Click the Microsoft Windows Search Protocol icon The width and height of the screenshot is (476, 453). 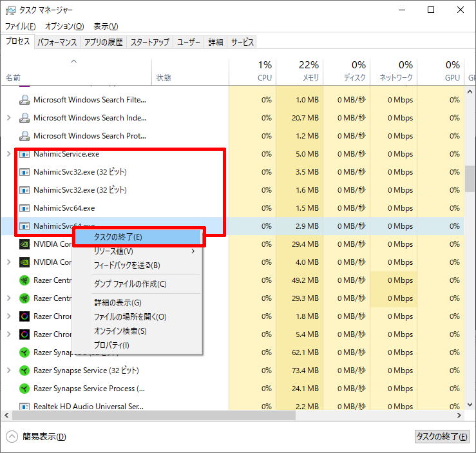pyautogui.click(x=24, y=136)
